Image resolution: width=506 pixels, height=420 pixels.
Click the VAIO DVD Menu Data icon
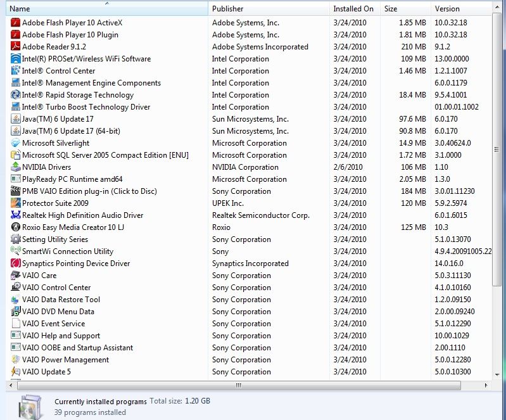tap(15, 312)
